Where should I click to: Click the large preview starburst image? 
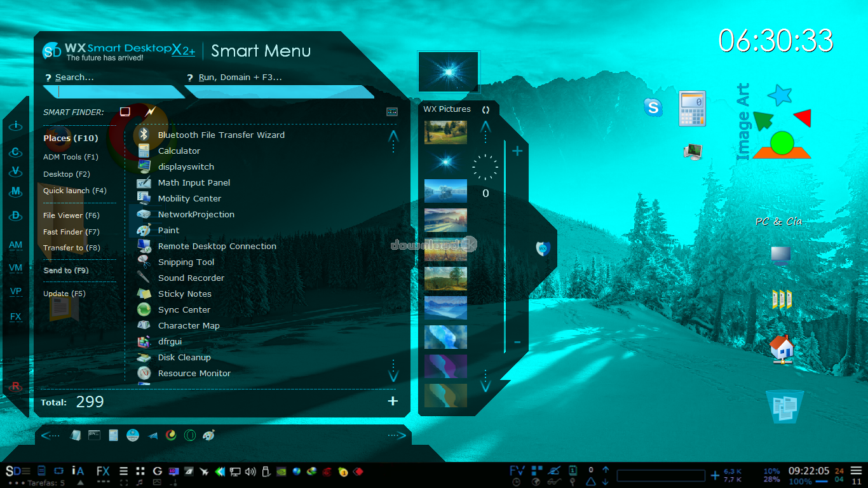(x=448, y=72)
